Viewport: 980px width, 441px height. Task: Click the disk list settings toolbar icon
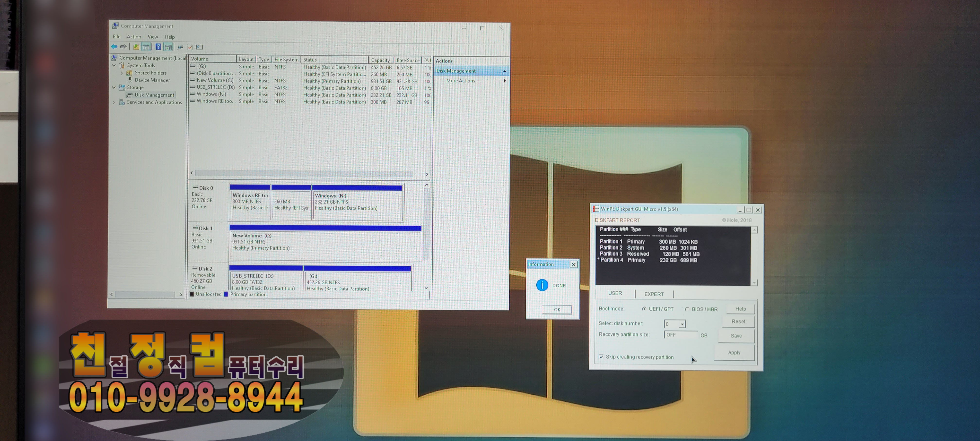click(200, 47)
